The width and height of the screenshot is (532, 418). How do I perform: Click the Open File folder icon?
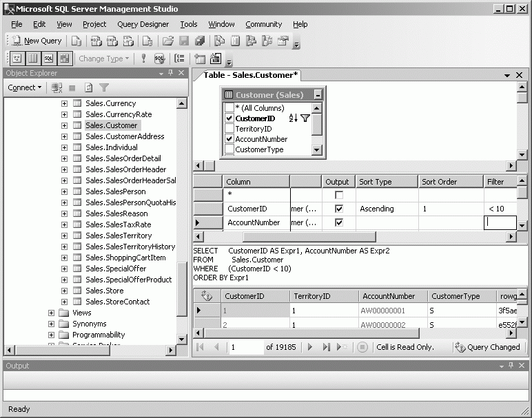167,41
